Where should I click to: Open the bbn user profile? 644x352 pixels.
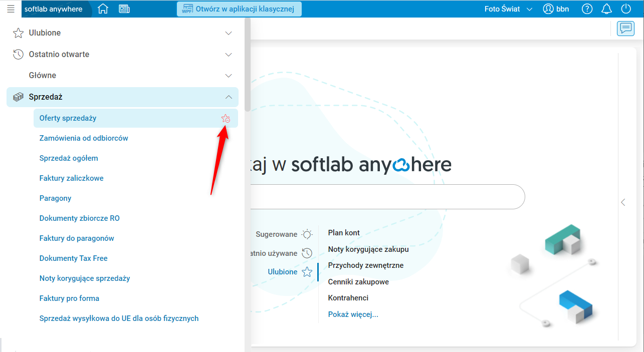point(556,9)
